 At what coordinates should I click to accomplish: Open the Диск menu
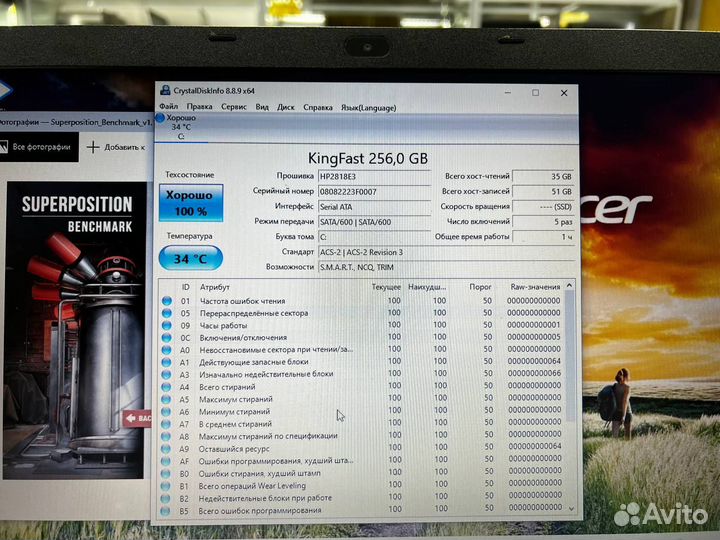click(x=286, y=106)
